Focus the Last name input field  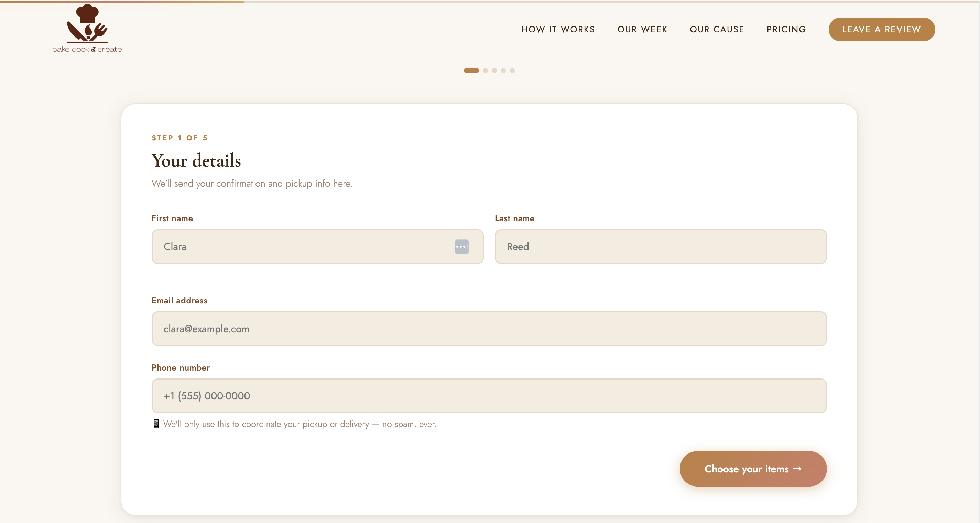(661, 247)
